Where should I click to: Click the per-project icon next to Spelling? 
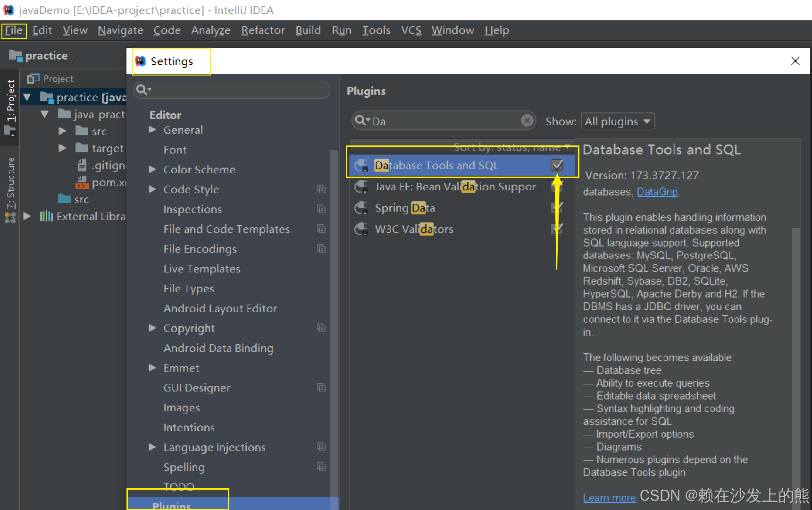321,467
